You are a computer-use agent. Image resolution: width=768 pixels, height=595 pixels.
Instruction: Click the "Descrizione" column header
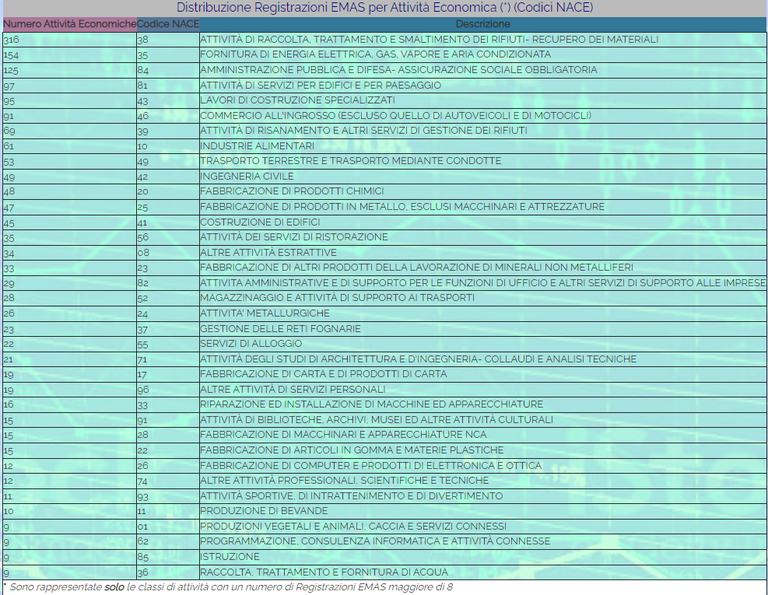[482, 23]
